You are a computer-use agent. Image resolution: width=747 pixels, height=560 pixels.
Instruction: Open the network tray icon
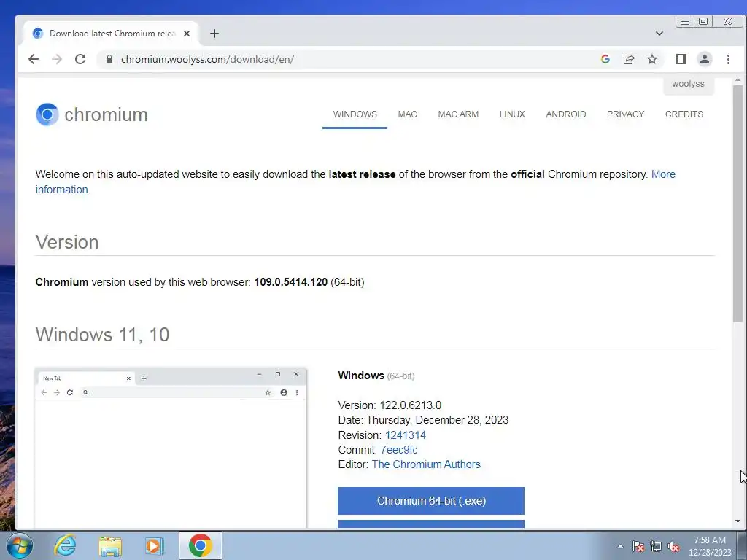coord(656,547)
